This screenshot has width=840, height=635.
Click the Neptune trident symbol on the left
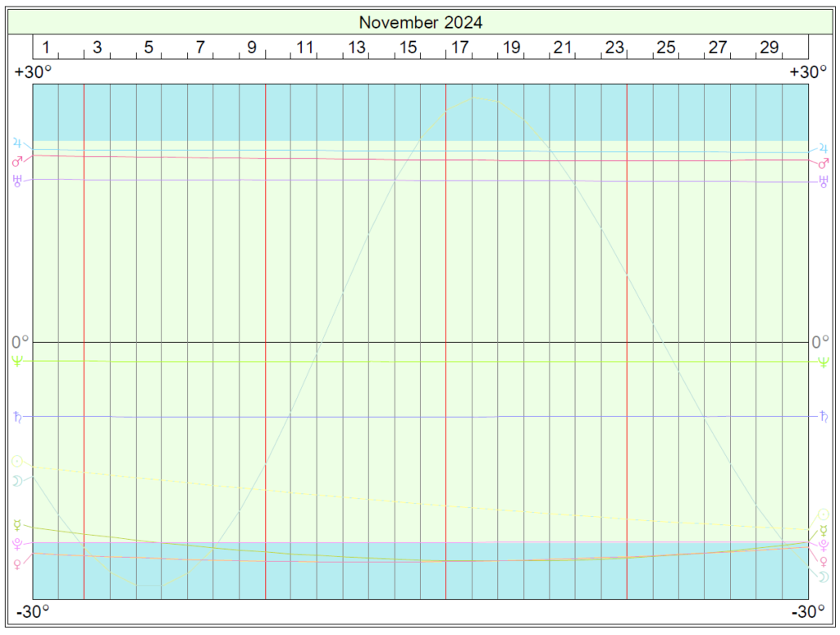pos(17,362)
